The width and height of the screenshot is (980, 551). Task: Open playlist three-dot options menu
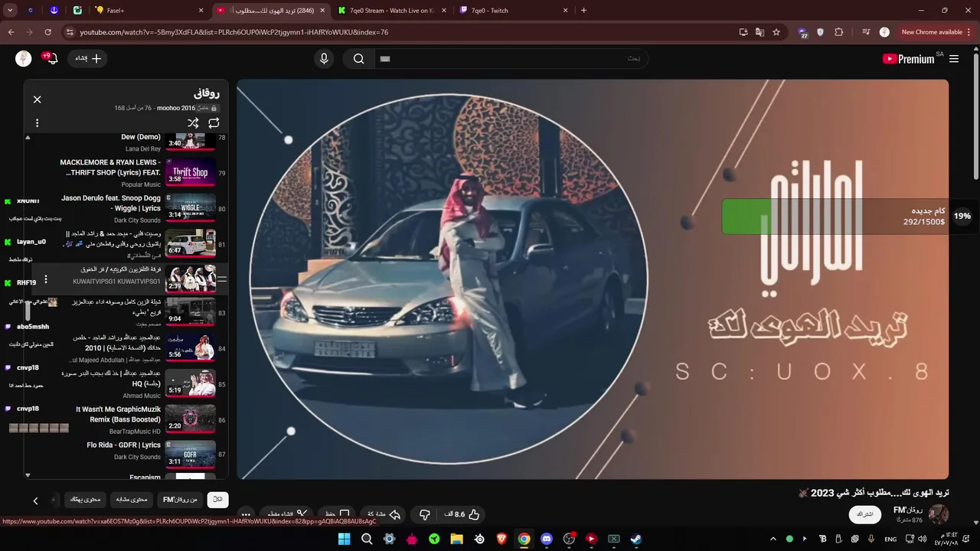click(x=37, y=123)
